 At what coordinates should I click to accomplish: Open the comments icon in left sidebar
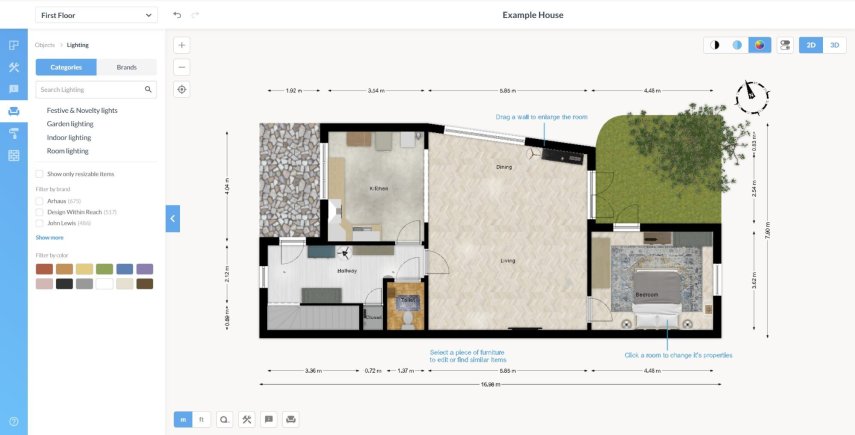point(14,89)
